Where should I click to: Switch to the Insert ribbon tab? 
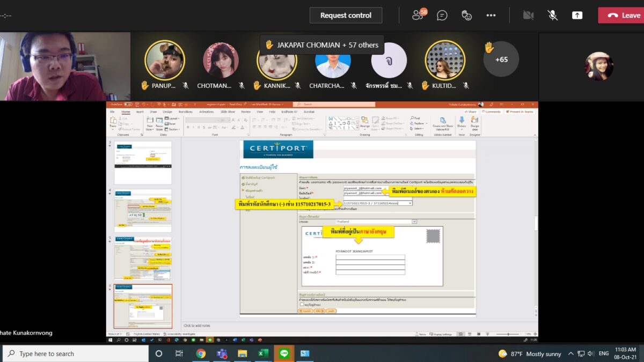pos(140,112)
